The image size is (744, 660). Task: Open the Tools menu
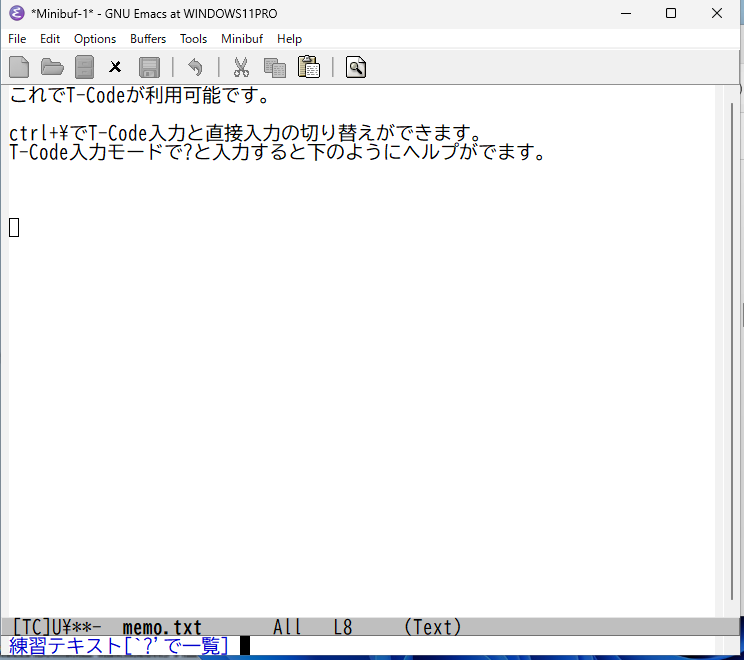coord(193,39)
